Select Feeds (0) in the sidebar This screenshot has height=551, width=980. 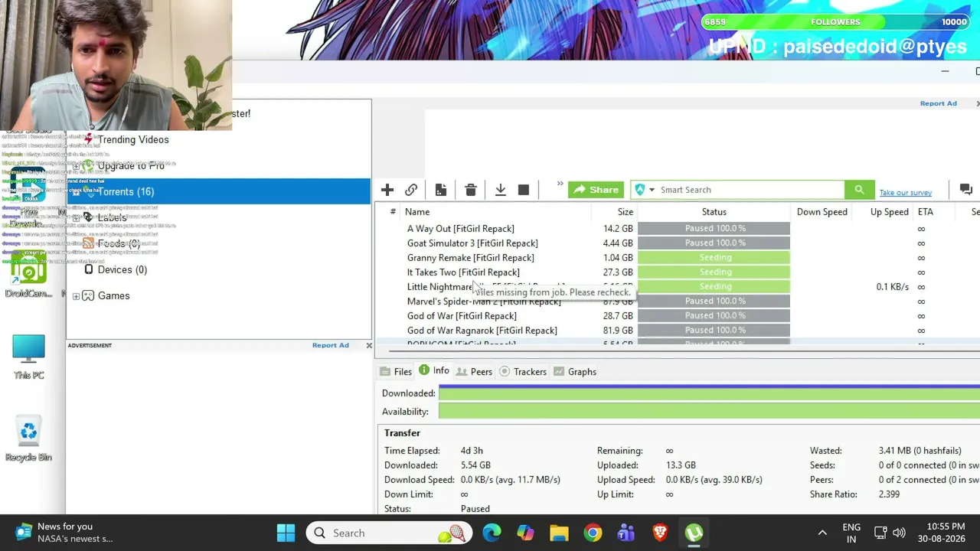pyautogui.click(x=119, y=244)
